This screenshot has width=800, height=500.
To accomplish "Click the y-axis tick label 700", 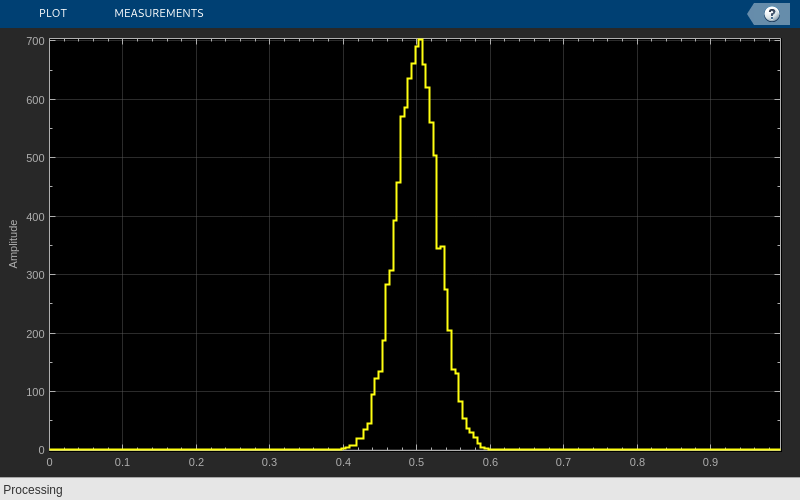I will click(35, 41).
